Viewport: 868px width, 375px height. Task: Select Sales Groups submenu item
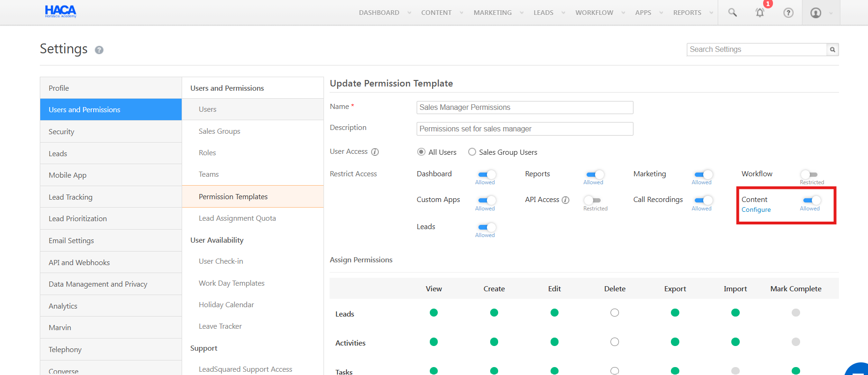pos(219,131)
